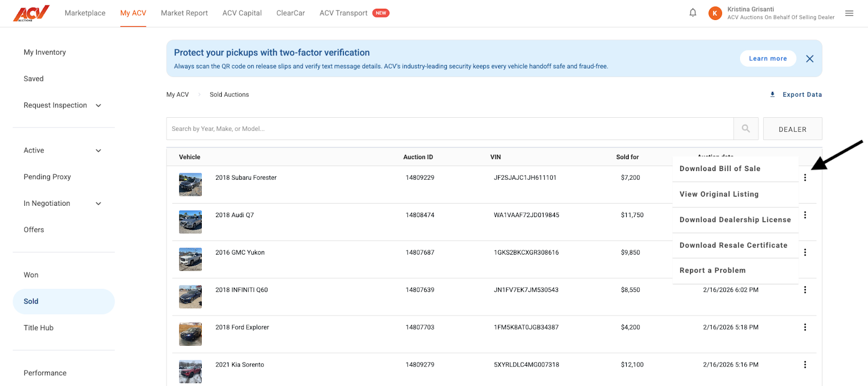
Task: Open the options menu for 2016 GMC Yukon
Action: [805, 252]
